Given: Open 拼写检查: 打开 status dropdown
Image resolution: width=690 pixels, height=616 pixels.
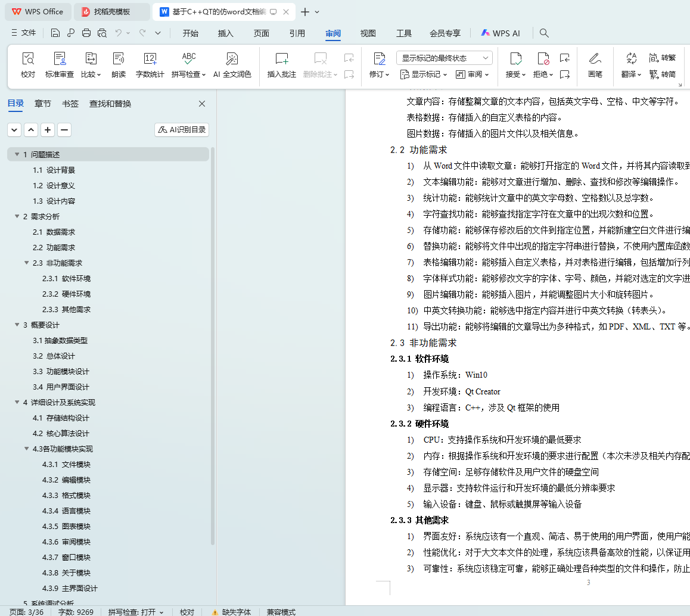Looking at the screenshot, I should [x=136, y=612].
